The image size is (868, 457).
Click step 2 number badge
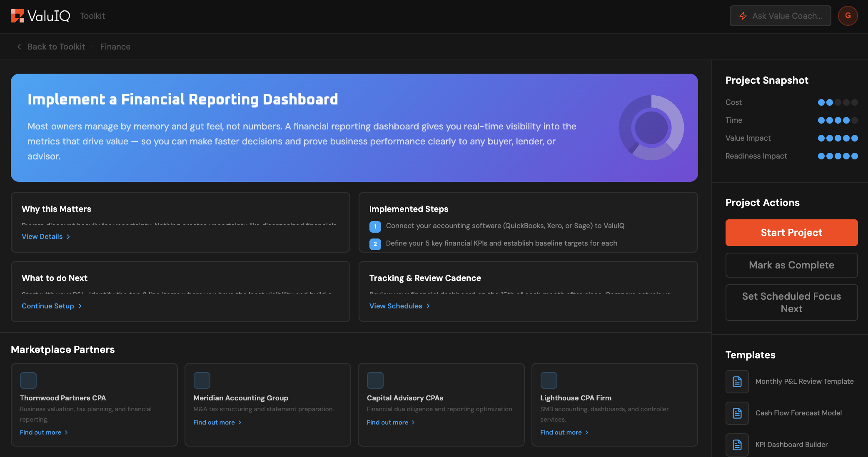375,244
